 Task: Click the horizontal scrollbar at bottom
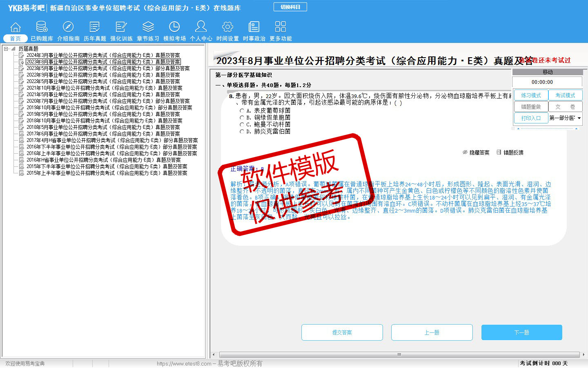(399, 355)
